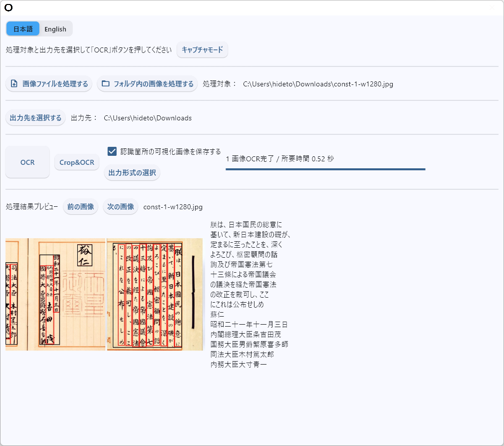Run Crop&OCR processing
The image size is (504, 446).
pyautogui.click(x=76, y=161)
